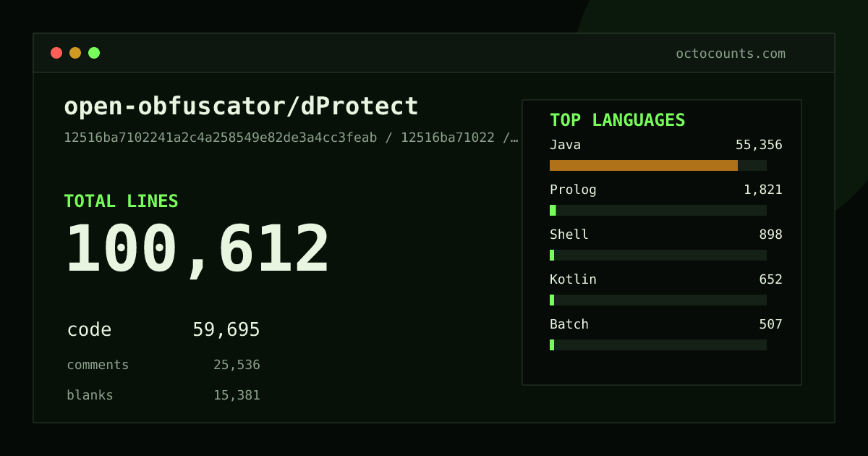Click the TOP LANGUAGES heading
The width and height of the screenshot is (868, 456).
click(x=618, y=120)
